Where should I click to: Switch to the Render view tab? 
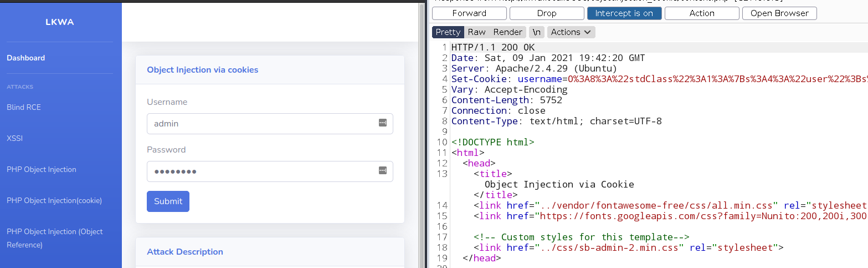point(507,32)
